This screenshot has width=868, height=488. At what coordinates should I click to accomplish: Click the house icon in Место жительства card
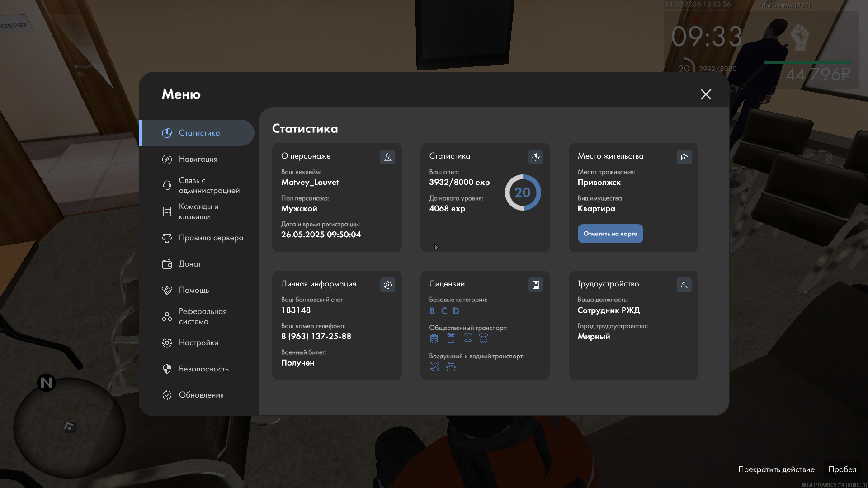pos(684,157)
